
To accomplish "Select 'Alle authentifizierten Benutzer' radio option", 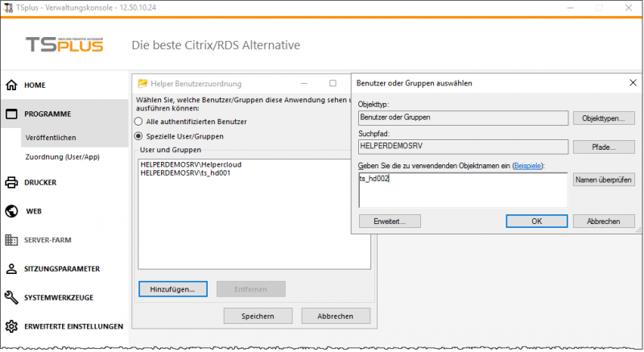I will coord(138,121).
